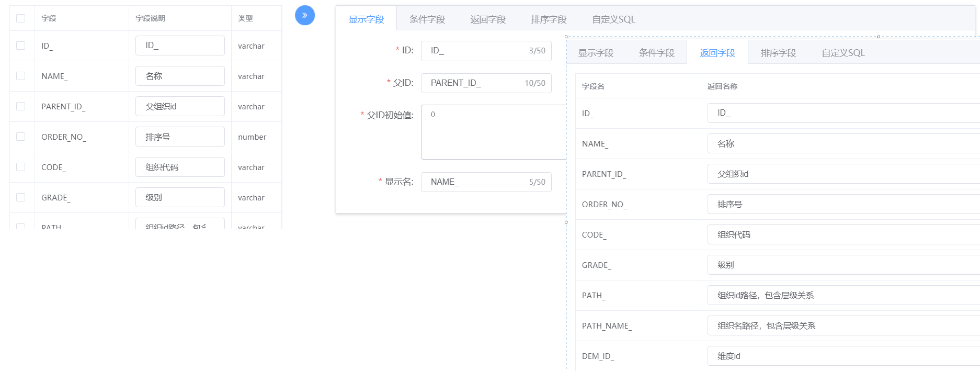Screen dimensions: 980x371
Task: Open 排序字段 tab beside the highlighted 返回字段
Action: click(778, 53)
